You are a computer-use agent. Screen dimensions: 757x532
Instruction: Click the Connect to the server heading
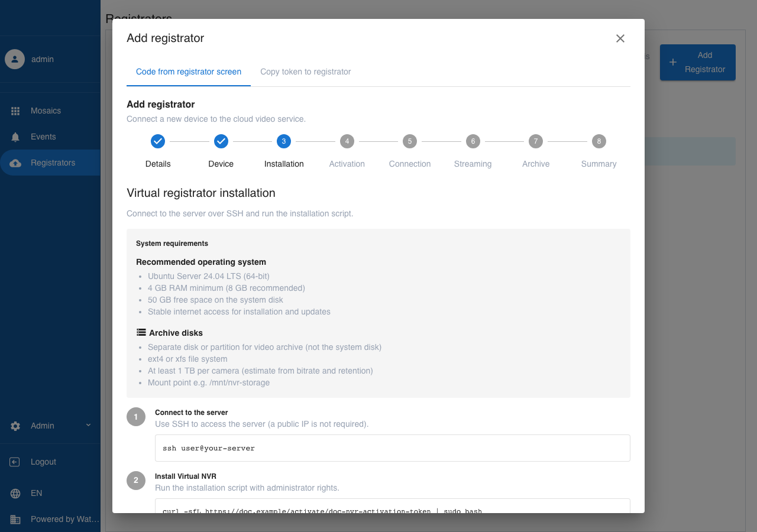[x=192, y=413]
